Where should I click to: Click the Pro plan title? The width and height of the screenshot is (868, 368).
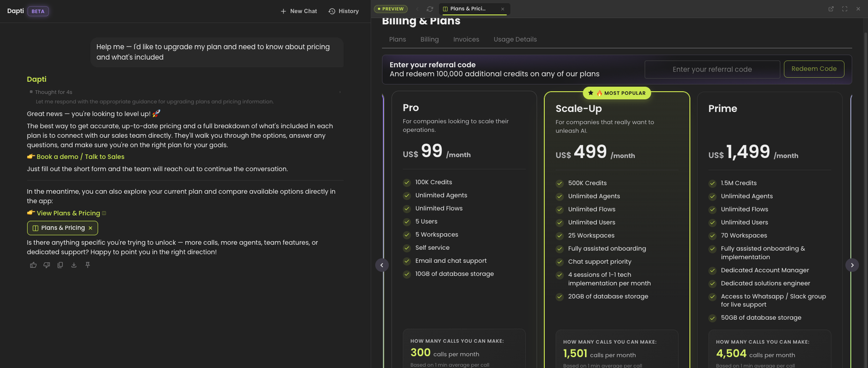click(411, 108)
